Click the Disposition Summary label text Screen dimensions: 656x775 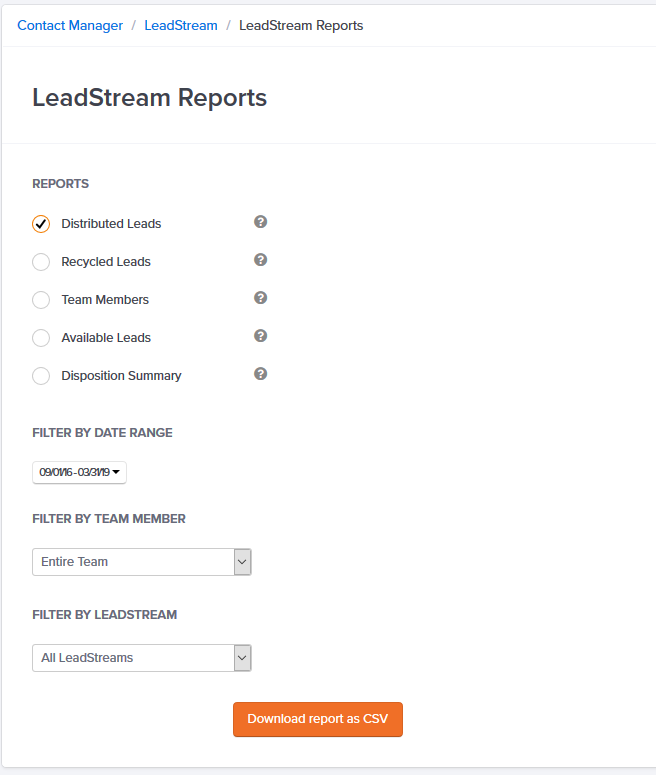tap(121, 376)
